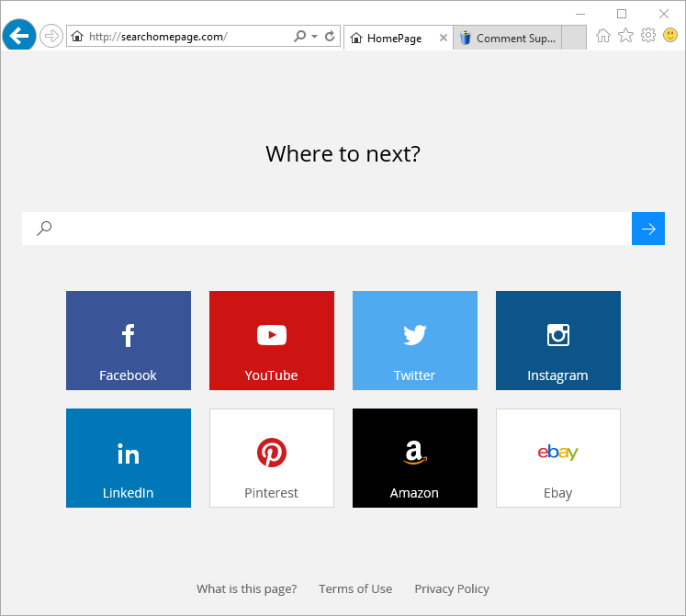This screenshot has height=616, width=686.
Task: Open the Ebay tile
Action: pos(558,458)
